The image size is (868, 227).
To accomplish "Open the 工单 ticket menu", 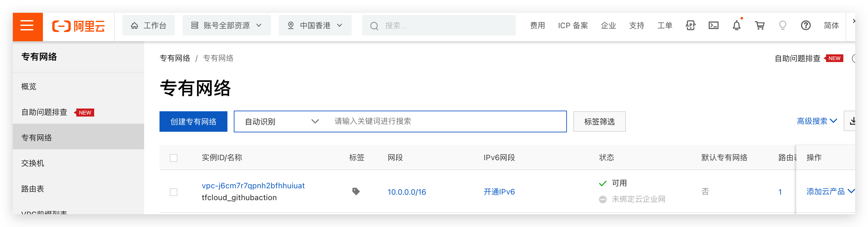I will click(665, 26).
